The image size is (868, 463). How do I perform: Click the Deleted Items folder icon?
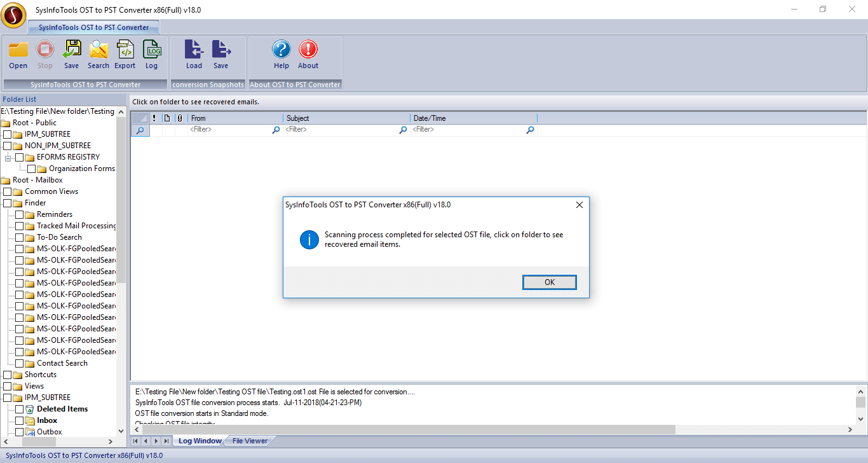pyautogui.click(x=30, y=409)
